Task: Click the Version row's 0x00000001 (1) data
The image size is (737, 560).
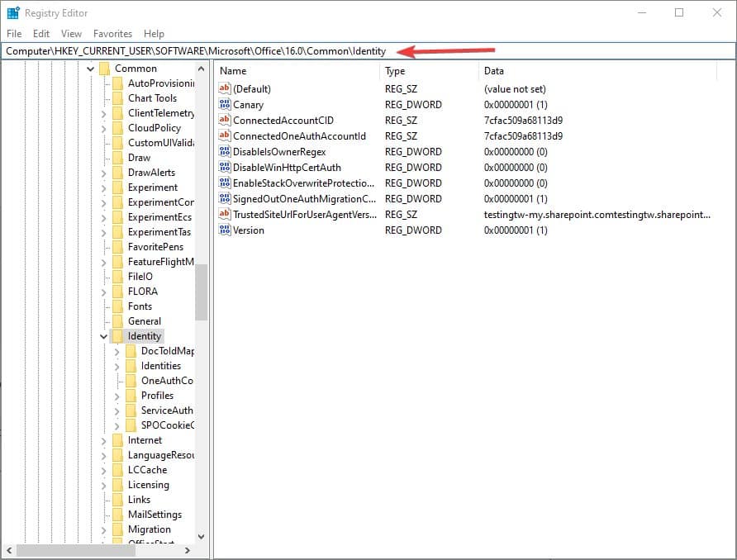Action: (x=516, y=230)
